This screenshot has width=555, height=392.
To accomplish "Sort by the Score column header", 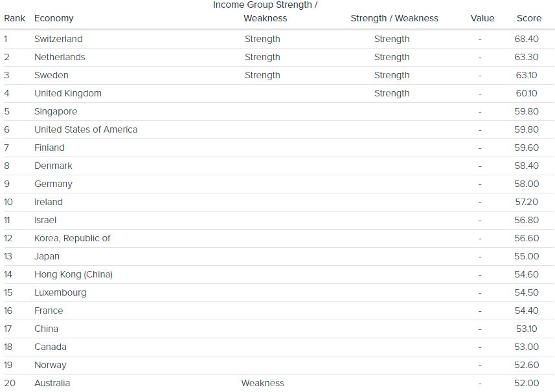I will (x=528, y=18).
